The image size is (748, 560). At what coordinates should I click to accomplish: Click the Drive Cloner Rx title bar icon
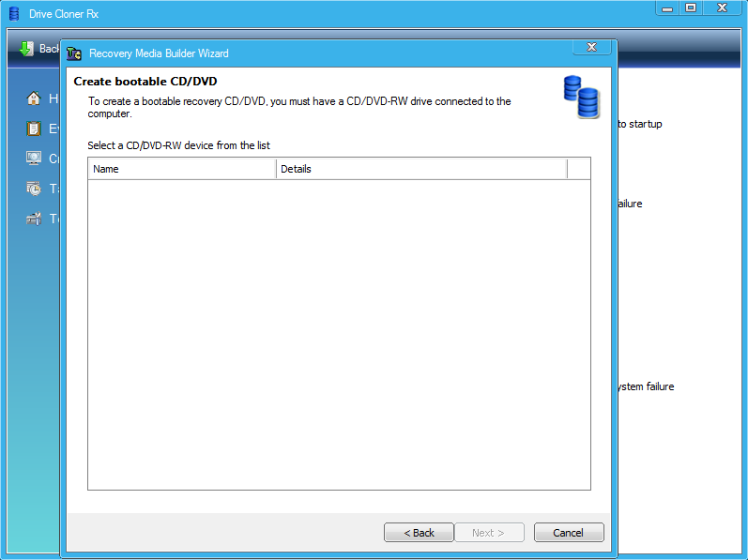(14, 14)
